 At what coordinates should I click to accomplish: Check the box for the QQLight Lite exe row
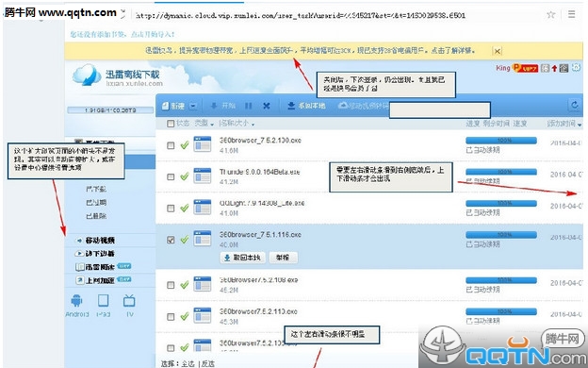[171, 208]
